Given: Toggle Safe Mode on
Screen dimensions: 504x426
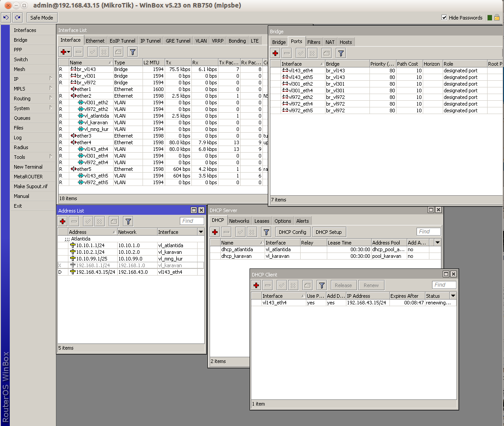Looking at the screenshot, I should tap(42, 18).
